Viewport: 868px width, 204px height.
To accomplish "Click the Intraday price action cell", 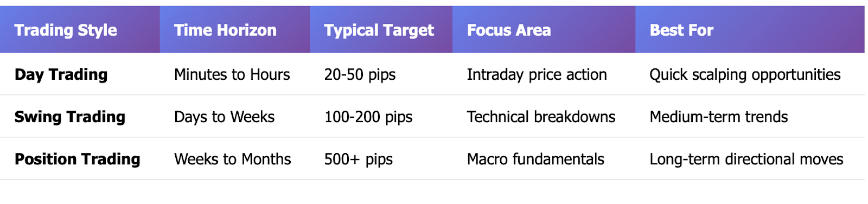I will pos(537,74).
